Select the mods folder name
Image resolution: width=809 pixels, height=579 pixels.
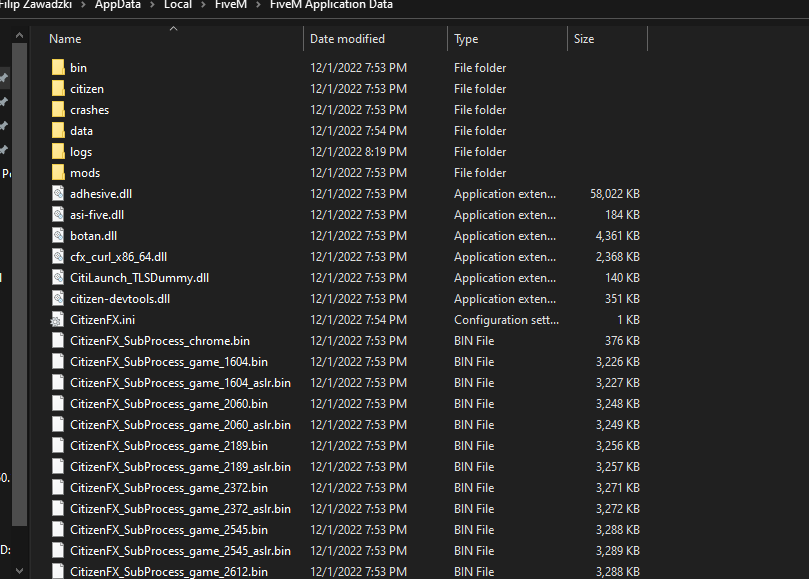[x=85, y=173]
